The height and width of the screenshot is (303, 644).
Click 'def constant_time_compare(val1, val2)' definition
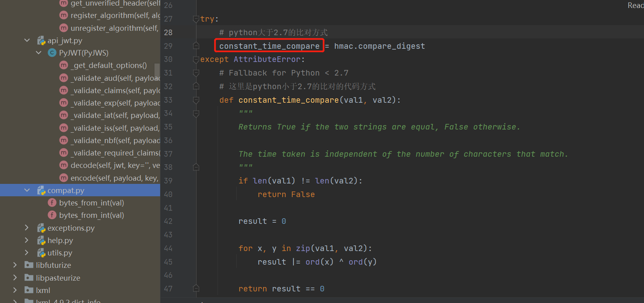[310, 100]
